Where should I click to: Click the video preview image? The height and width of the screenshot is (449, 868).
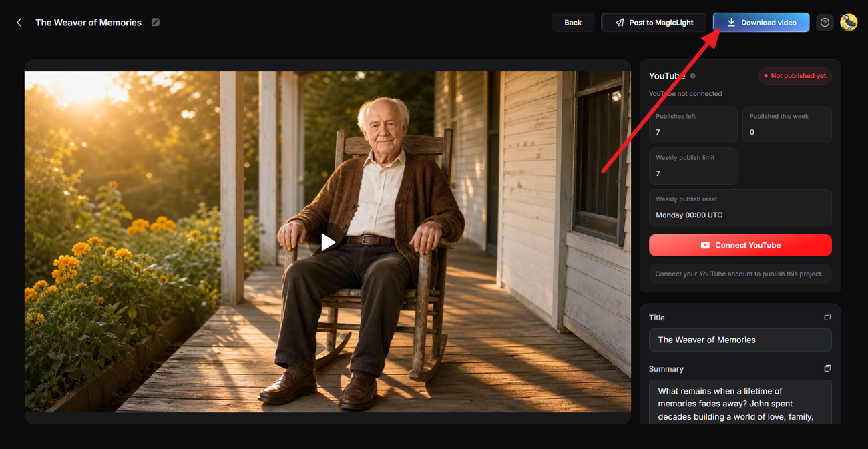[x=328, y=242]
